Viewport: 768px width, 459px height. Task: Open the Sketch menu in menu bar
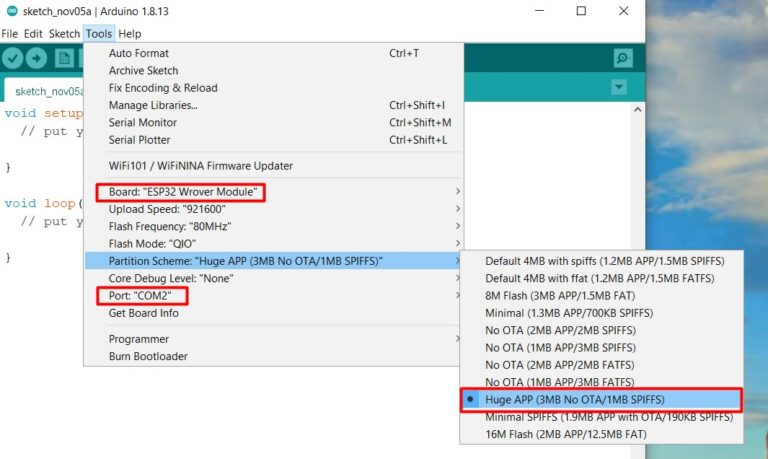[64, 33]
